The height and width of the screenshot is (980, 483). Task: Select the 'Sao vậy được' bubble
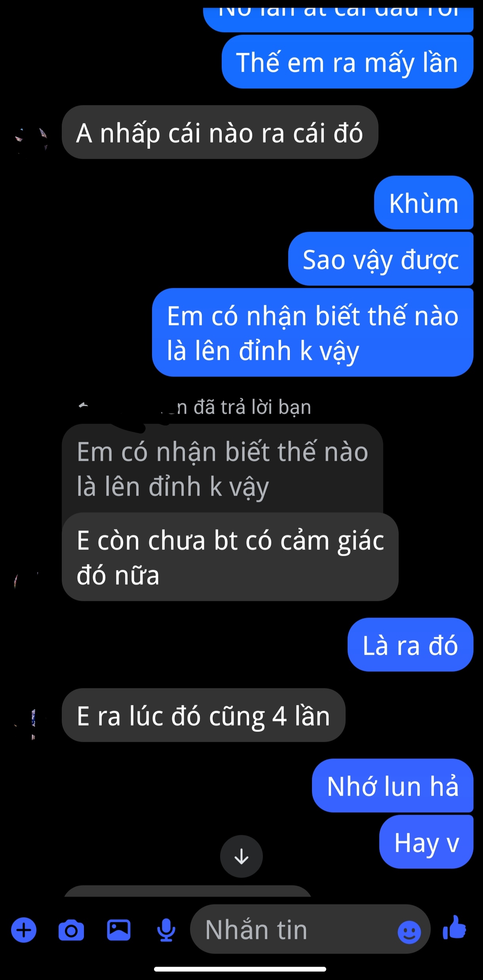coord(381,259)
